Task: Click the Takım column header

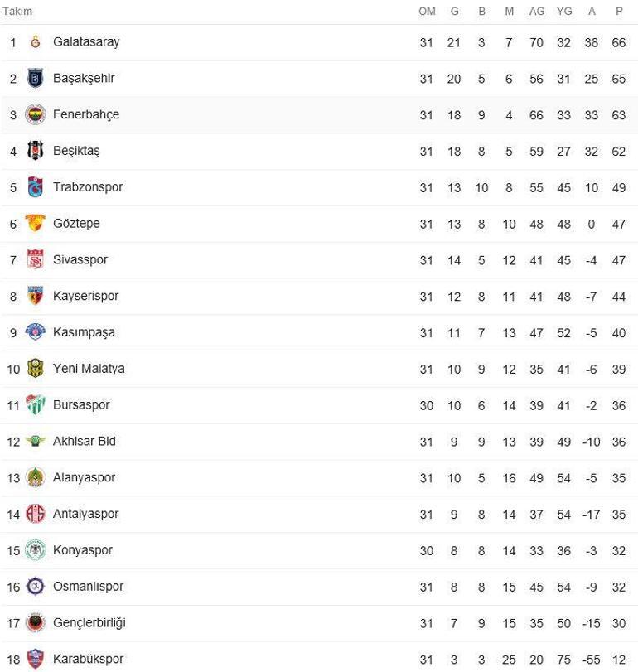Action: click(17, 11)
